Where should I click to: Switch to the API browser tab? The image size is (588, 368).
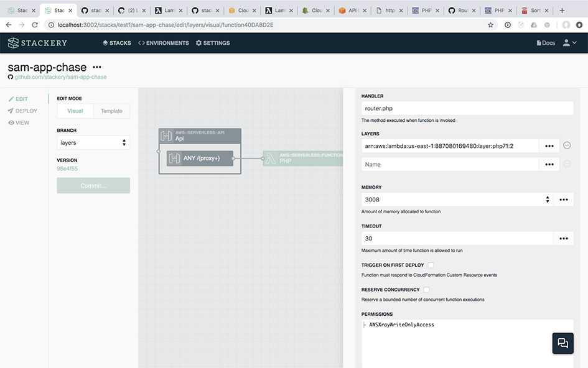353,11
